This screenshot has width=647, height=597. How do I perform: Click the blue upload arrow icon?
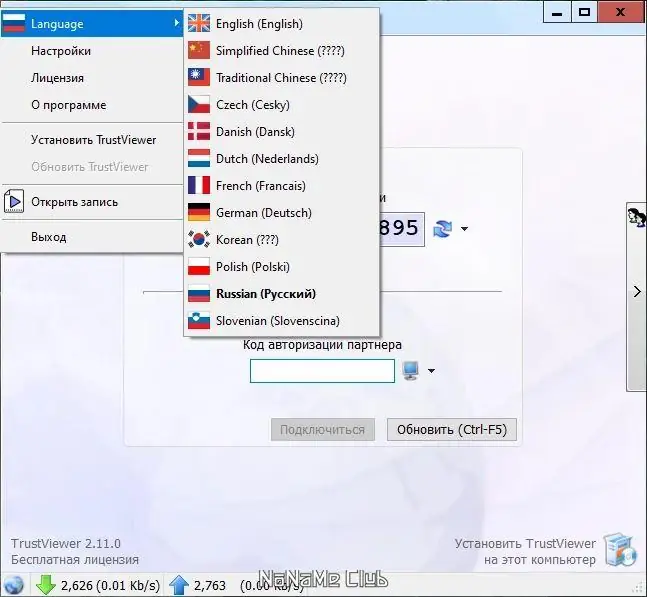click(x=179, y=585)
